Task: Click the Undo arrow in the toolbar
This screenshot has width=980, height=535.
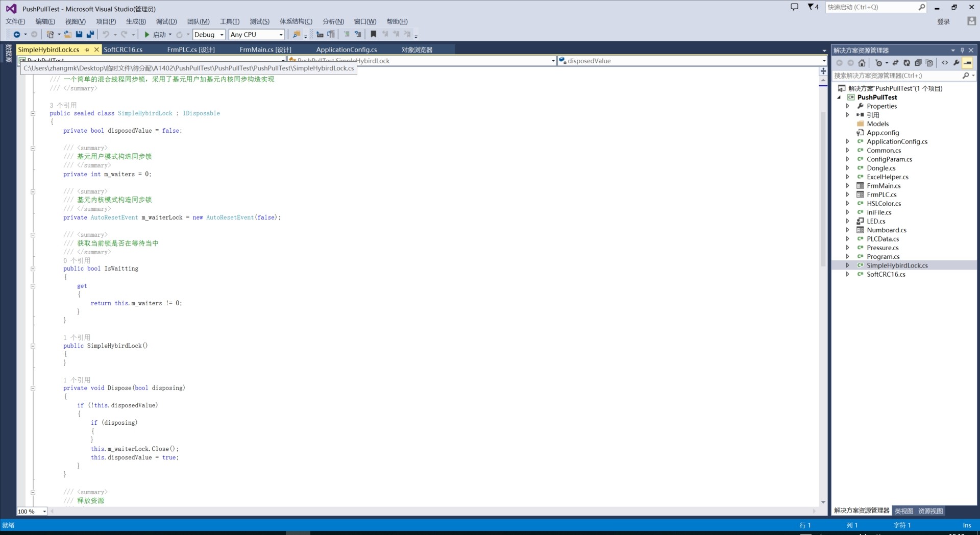Action: pyautogui.click(x=106, y=34)
